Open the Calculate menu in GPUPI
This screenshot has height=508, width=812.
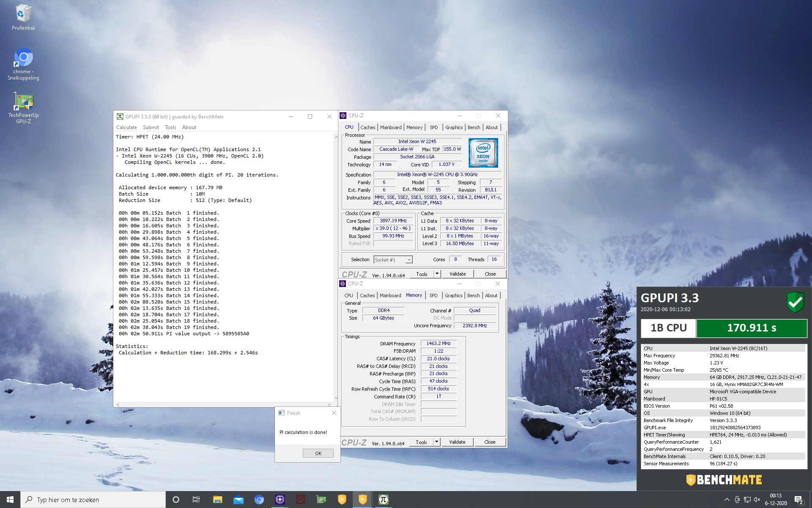[x=126, y=127]
